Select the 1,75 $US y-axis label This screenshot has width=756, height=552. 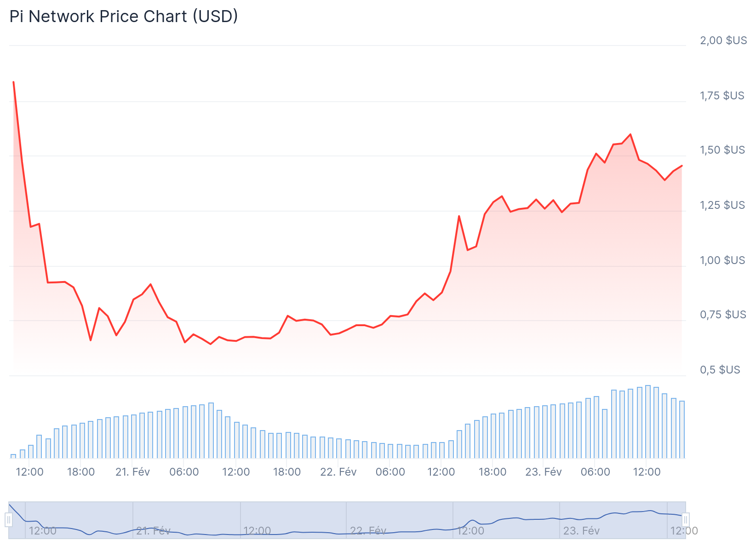[x=722, y=96]
